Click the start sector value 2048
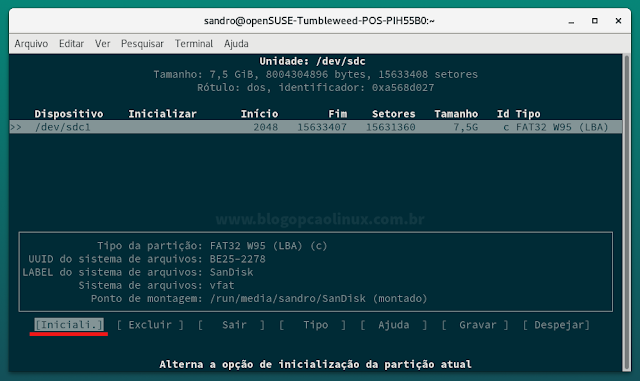The image size is (640, 381). click(x=266, y=127)
